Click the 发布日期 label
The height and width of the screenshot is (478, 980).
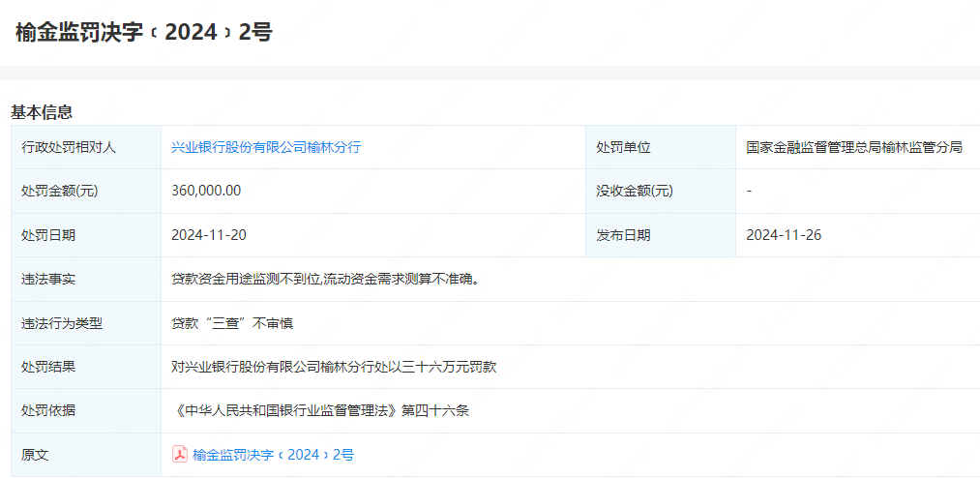coord(623,235)
